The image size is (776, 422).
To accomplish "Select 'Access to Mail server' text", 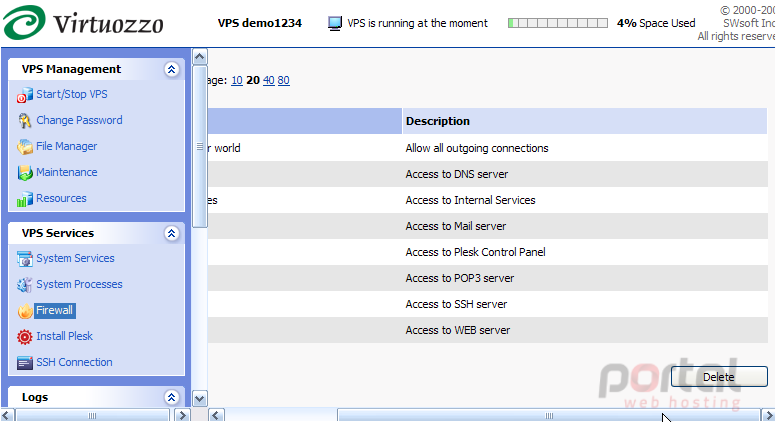I will 455,226.
